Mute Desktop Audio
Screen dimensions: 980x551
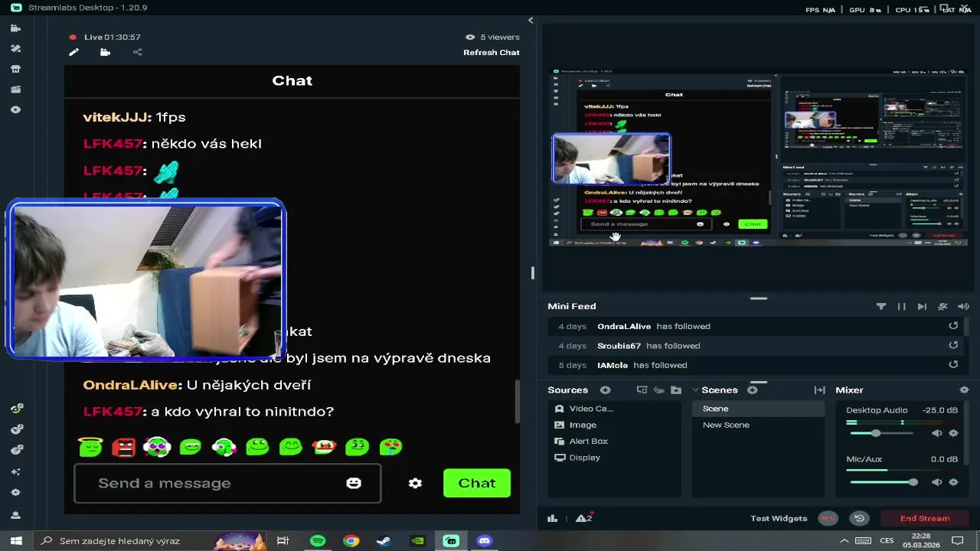936,433
